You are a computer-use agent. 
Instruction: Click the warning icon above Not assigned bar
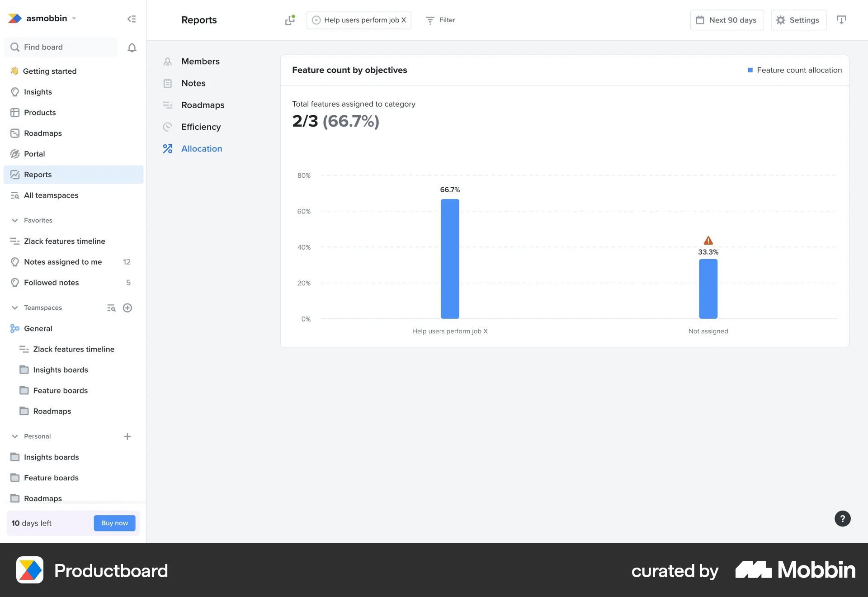pyautogui.click(x=708, y=240)
